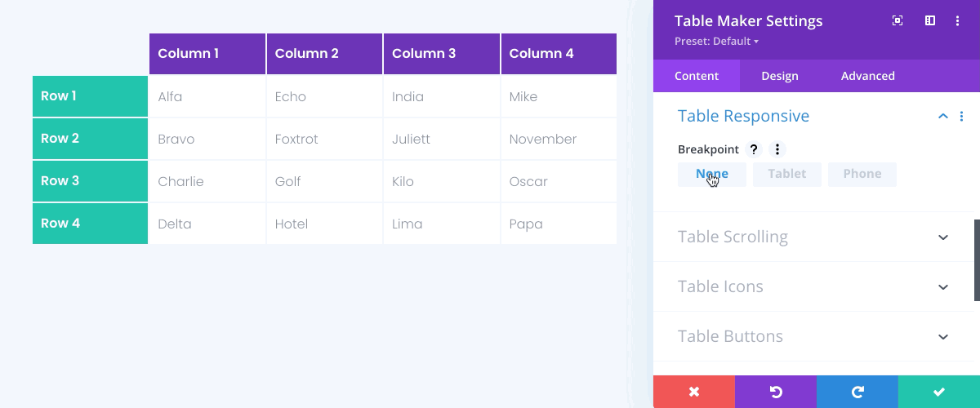This screenshot has height=408, width=980.
Task: Open the Breakpoint help question mark
Action: 755,149
